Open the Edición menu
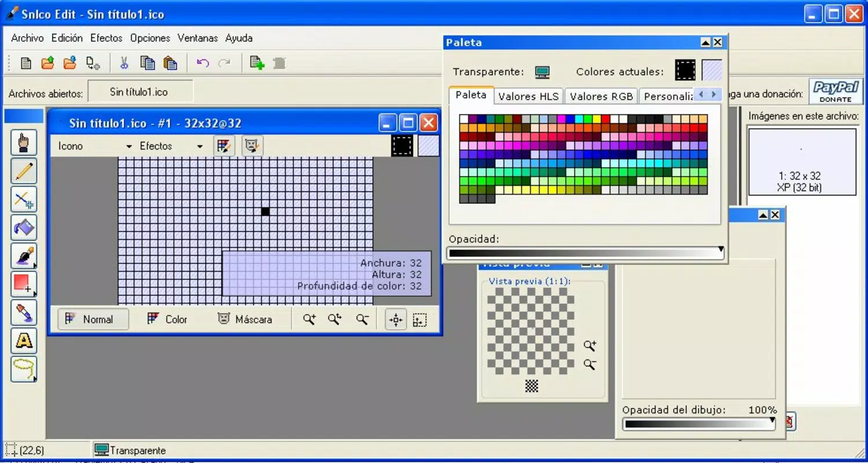 click(x=67, y=38)
